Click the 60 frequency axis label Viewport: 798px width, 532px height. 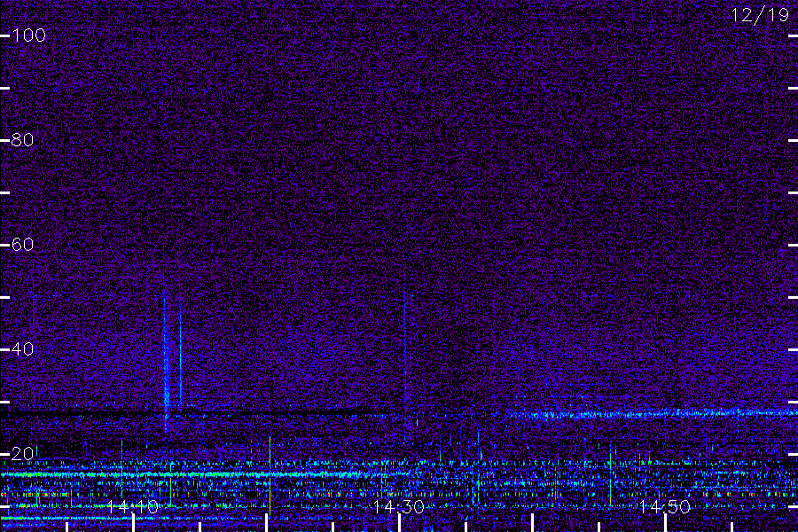click(x=23, y=245)
